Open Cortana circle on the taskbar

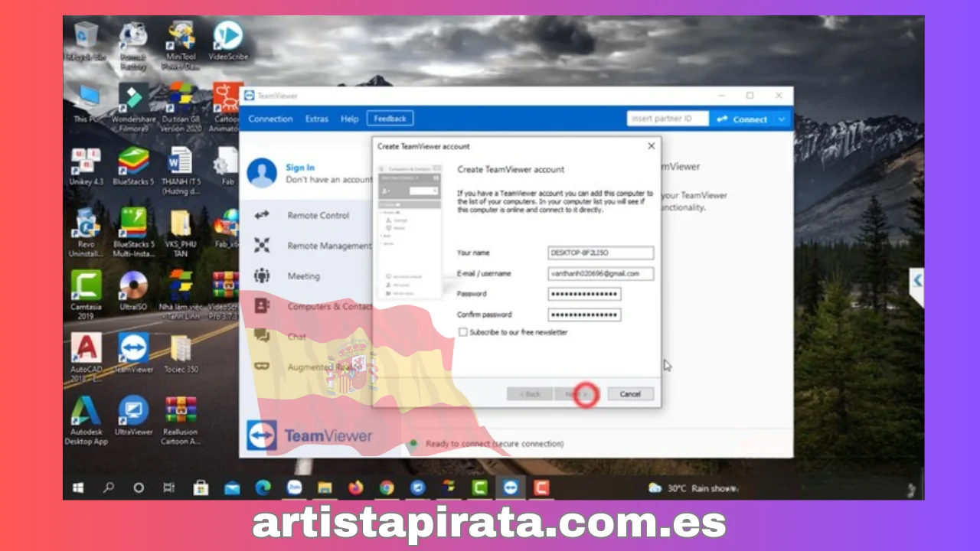click(139, 487)
